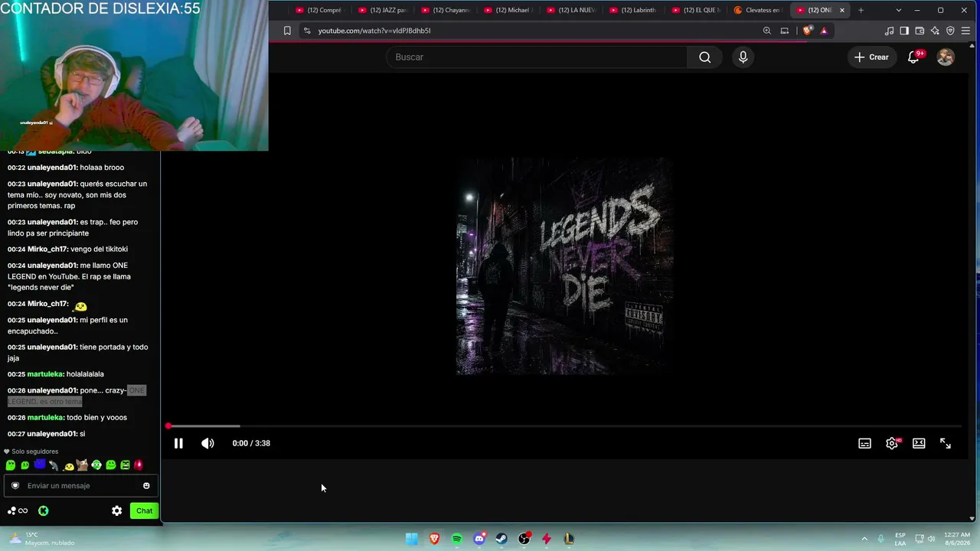The height and width of the screenshot is (551, 980).
Task: Open League of Legends from the taskbar
Action: [569, 539]
